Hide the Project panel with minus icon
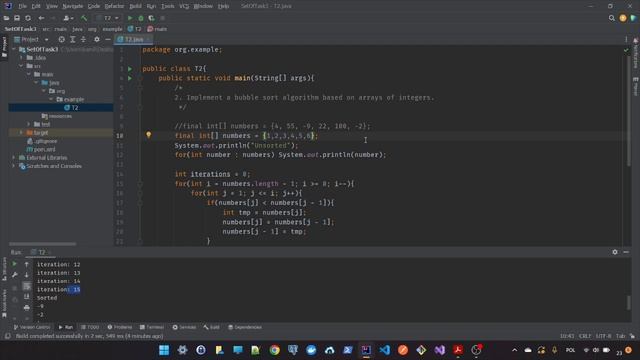The height and width of the screenshot is (360, 640). (108, 39)
